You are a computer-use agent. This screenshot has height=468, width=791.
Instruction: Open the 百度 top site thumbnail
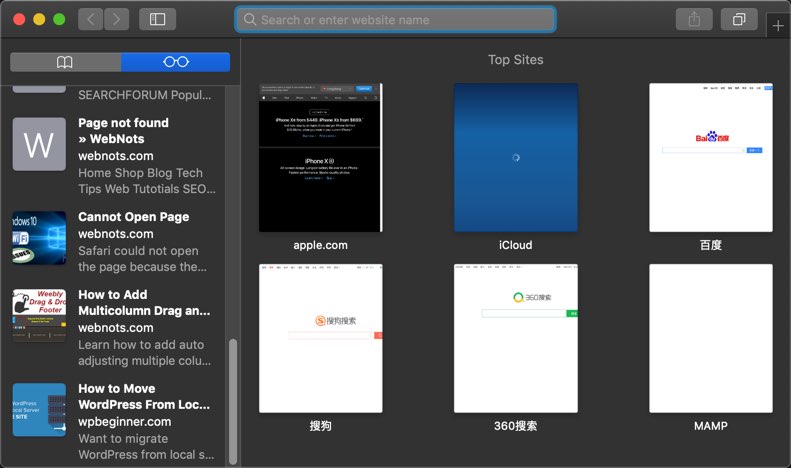click(710, 157)
